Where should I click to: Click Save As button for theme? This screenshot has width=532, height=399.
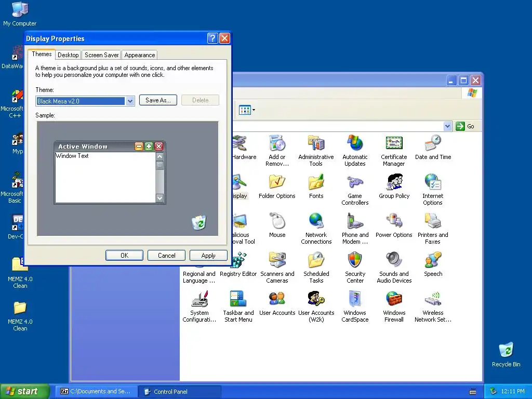[x=158, y=100]
